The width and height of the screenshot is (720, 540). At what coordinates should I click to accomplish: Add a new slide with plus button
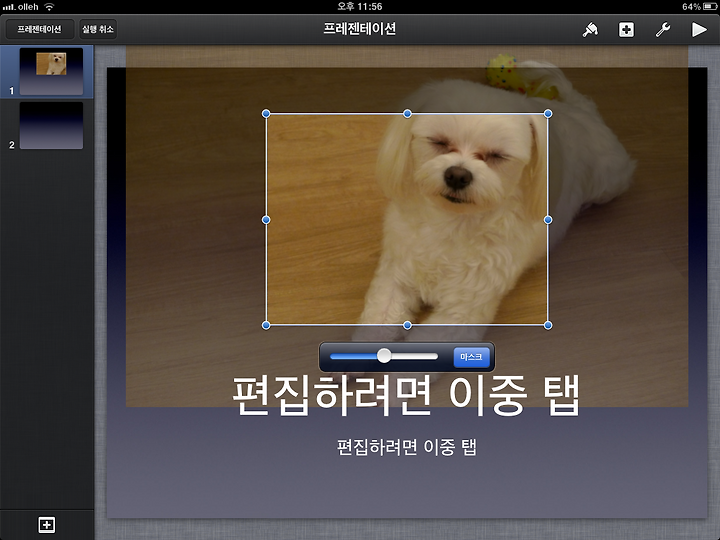[x=46, y=524]
